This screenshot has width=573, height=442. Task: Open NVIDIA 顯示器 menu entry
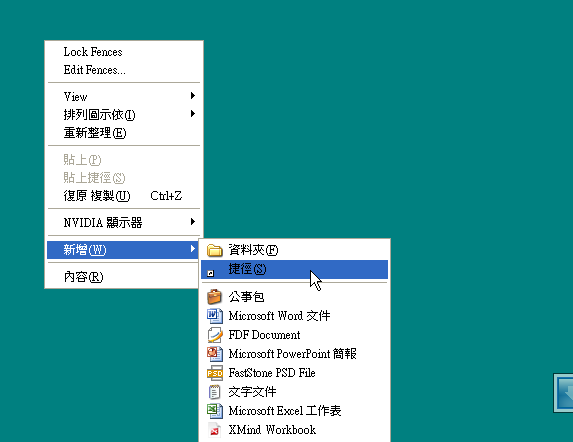(124, 222)
